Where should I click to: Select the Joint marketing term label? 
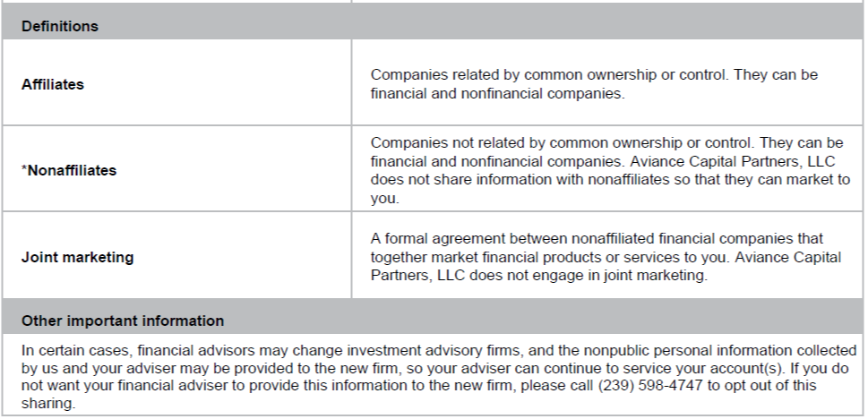(x=78, y=257)
